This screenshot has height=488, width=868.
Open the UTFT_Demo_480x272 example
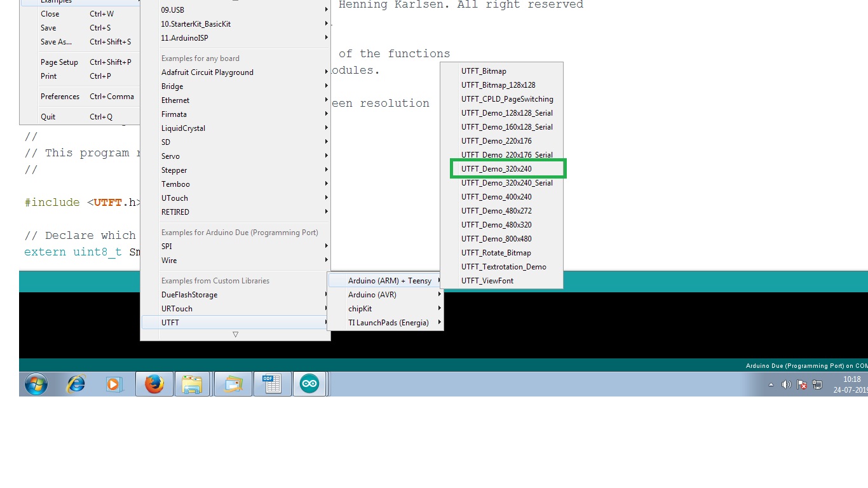point(501,210)
